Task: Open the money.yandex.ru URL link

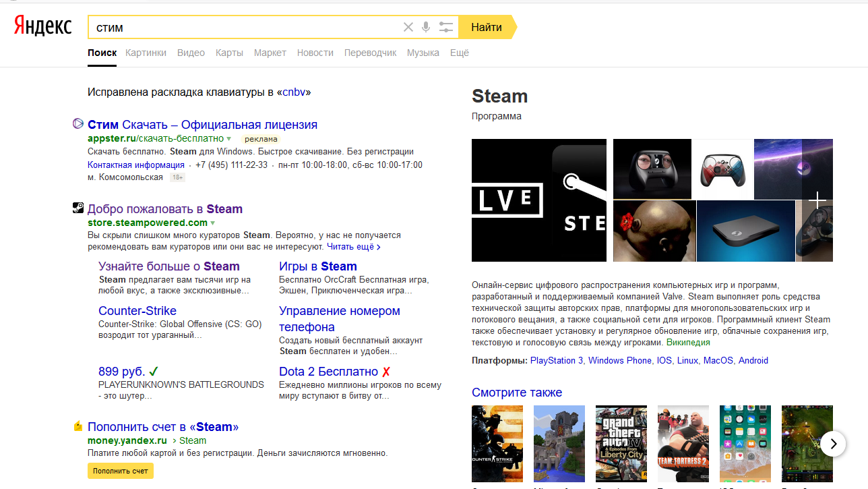Action: tap(127, 440)
